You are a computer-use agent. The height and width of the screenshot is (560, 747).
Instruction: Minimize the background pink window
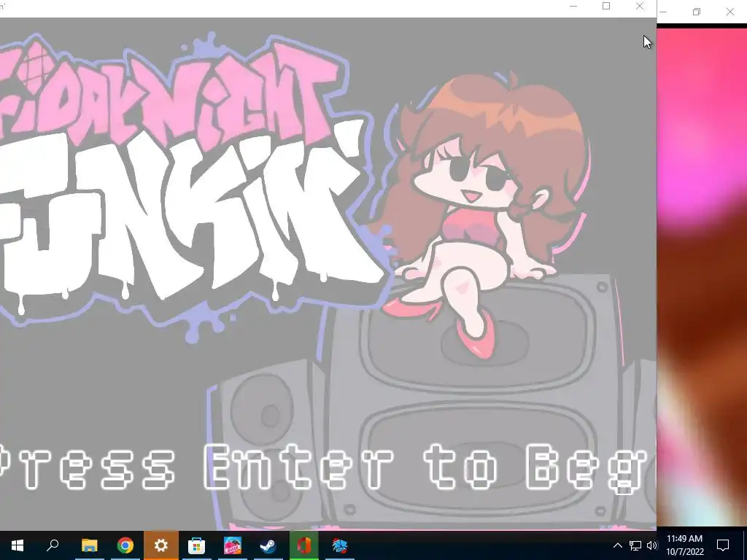pos(663,12)
